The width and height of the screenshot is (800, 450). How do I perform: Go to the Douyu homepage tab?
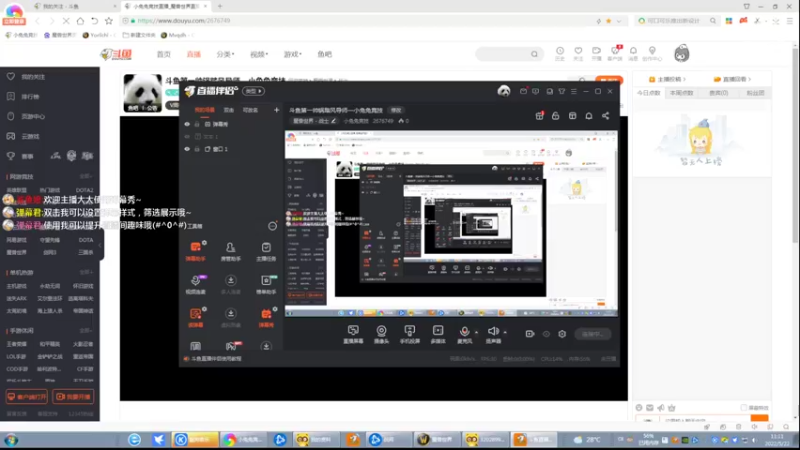163,54
